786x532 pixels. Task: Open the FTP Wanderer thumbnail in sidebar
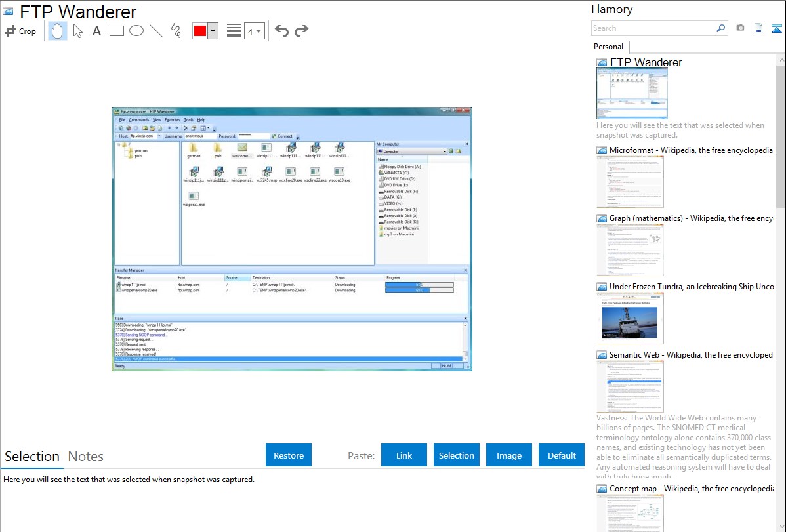click(632, 93)
